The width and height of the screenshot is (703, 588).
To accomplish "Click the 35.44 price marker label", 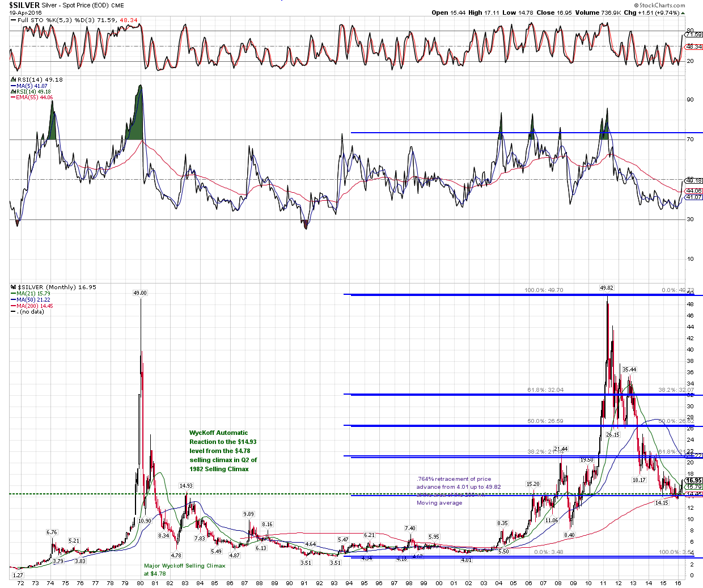I will click(x=629, y=370).
